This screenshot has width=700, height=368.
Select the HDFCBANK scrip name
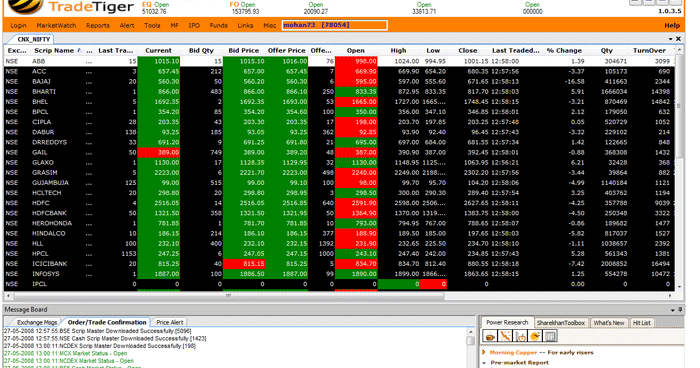pos(49,213)
